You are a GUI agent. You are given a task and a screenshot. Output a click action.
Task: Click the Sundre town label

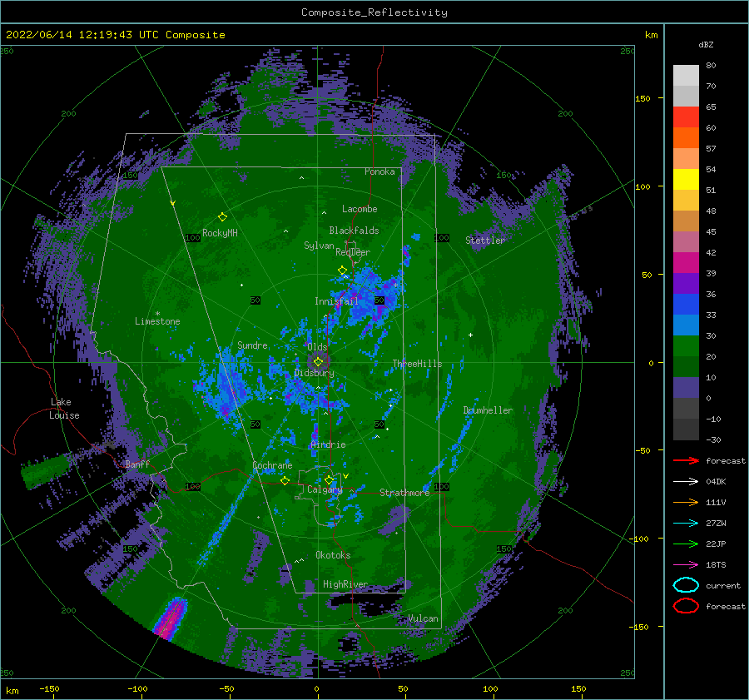click(x=252, y=345)
